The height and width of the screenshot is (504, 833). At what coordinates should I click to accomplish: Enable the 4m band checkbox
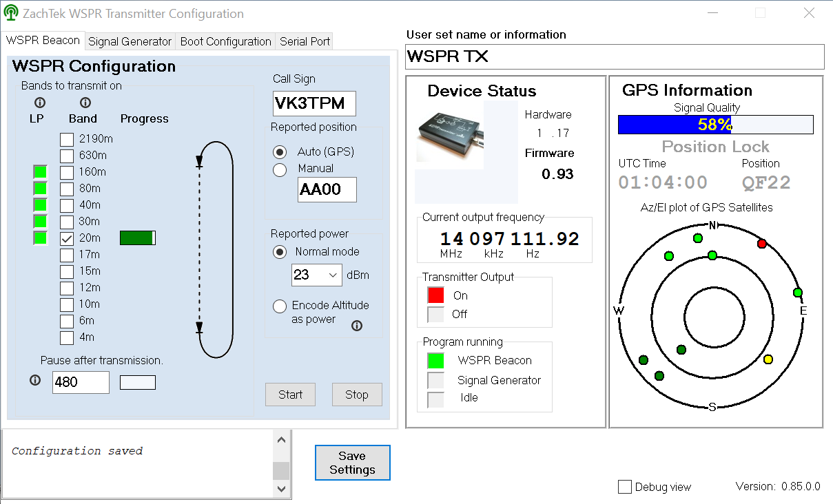click(x=67, y=337)
